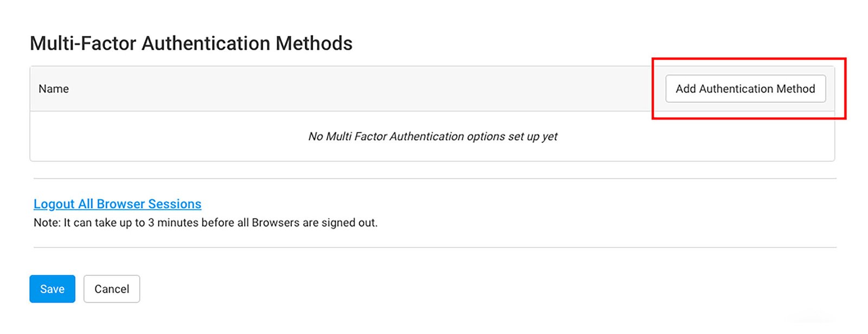Click the Add Authentication Method button
868x334 pixels.
click(745, 89)
